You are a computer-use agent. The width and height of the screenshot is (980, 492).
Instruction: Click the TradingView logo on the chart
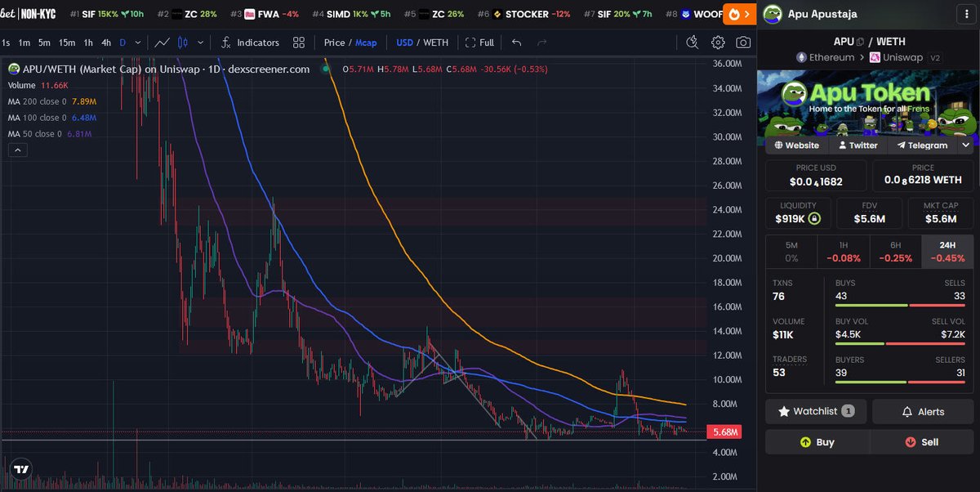pyautogui.click(x=21, y=470)
